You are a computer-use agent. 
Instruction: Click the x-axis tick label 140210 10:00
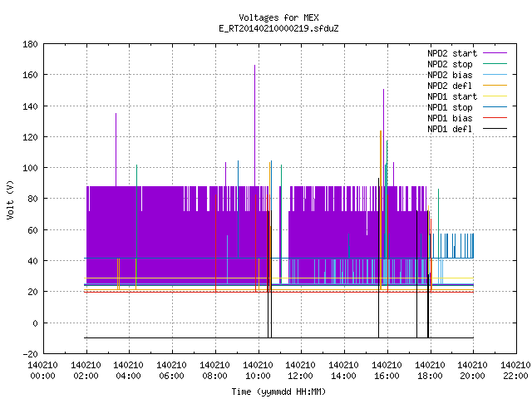tap(259, 371)
